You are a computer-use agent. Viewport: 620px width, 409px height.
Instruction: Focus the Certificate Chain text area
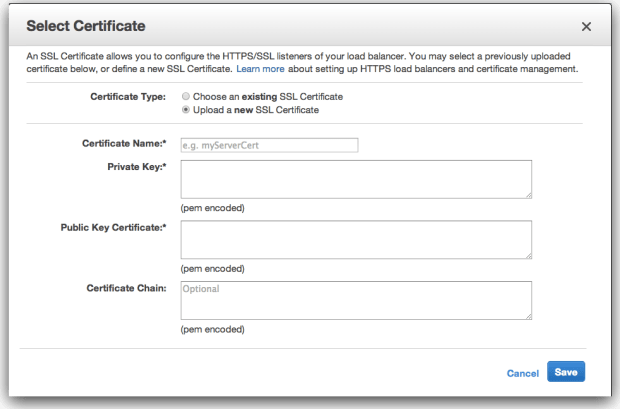(356, 300)
